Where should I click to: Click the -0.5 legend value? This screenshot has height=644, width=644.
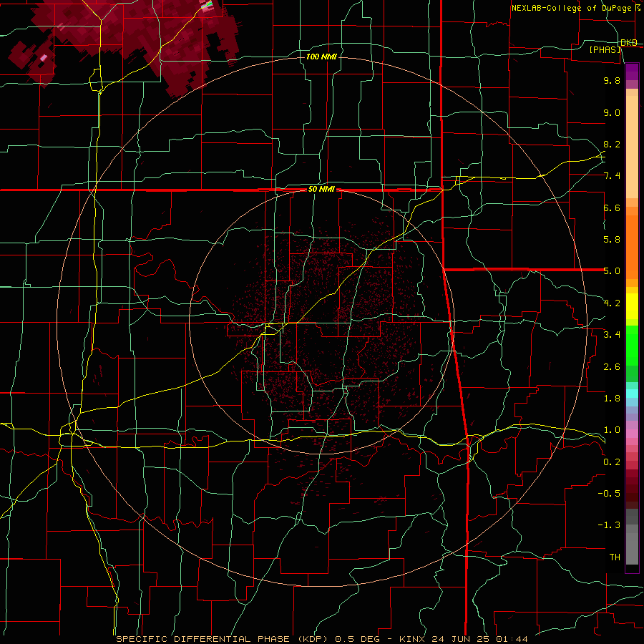(x=609, y=494)
